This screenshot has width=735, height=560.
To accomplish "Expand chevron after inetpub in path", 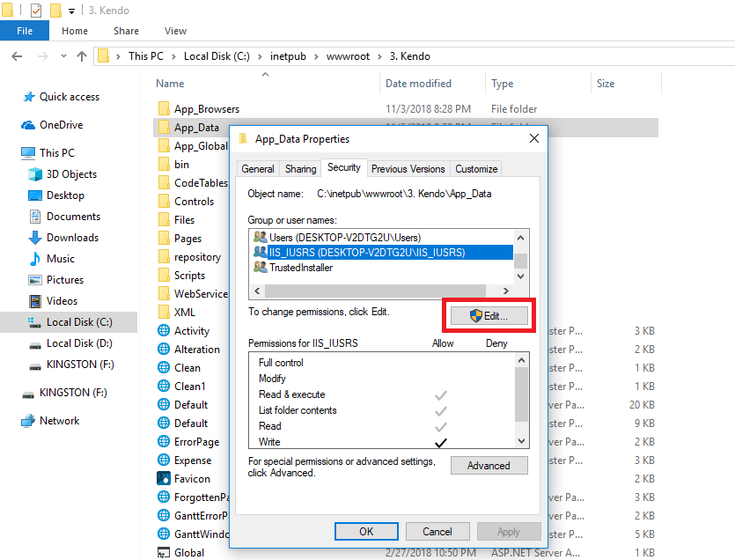I will point(316,56).
